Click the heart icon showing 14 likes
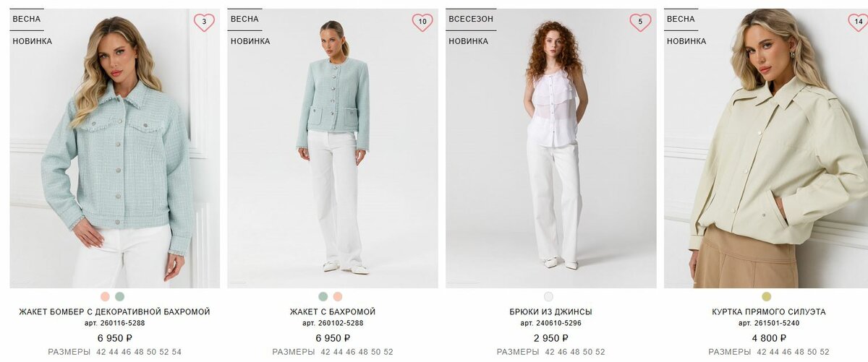Viewport: 868px width, 362px height. pyautogui.click(x=858, y=22)
